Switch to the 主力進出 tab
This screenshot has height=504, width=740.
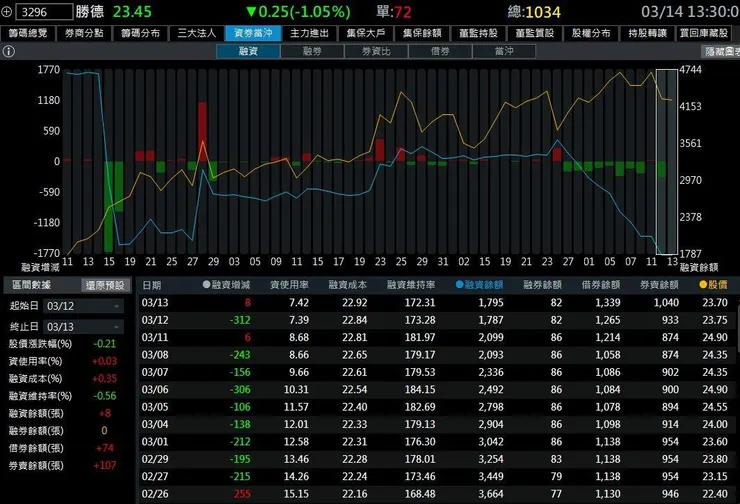pyautogui.click(x=310, y=33)
